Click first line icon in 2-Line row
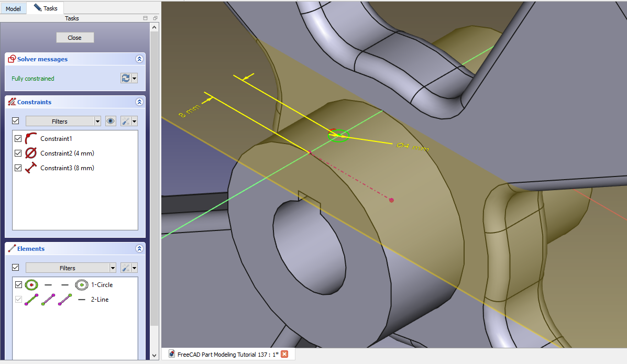This screenshot has height=364, width=627. click(x=31, y=299)
